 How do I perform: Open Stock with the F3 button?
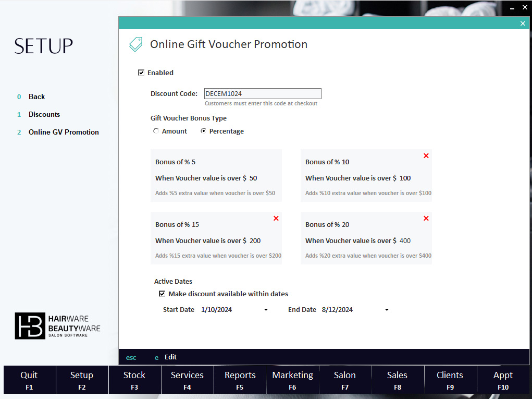pyautogui.click(x=135, y=380)
